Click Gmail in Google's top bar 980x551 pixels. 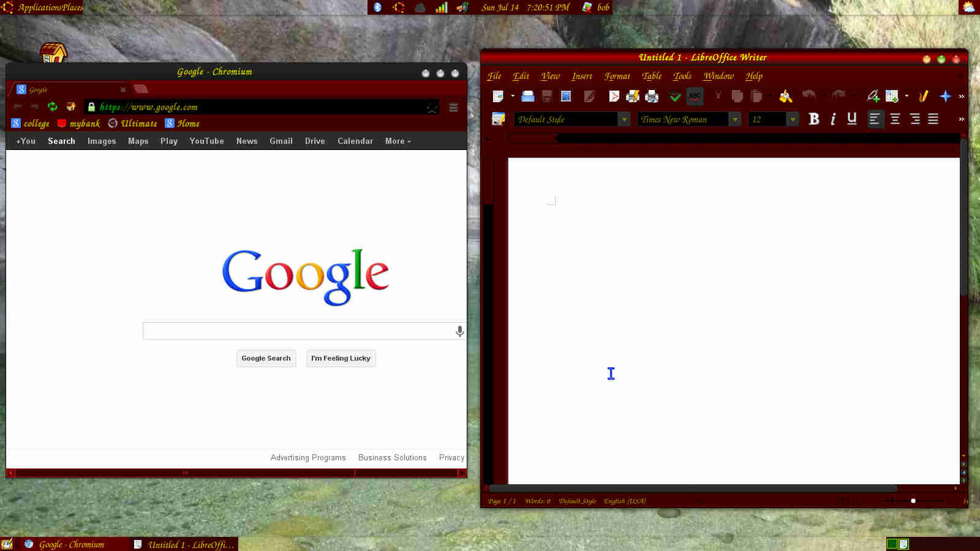pyautogui.click(x=281, y=141)
